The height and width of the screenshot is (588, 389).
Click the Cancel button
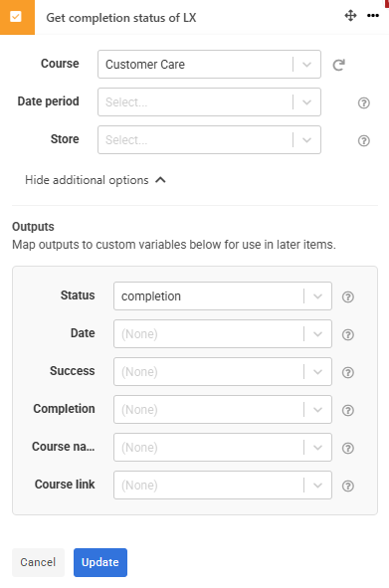(38, 562)
